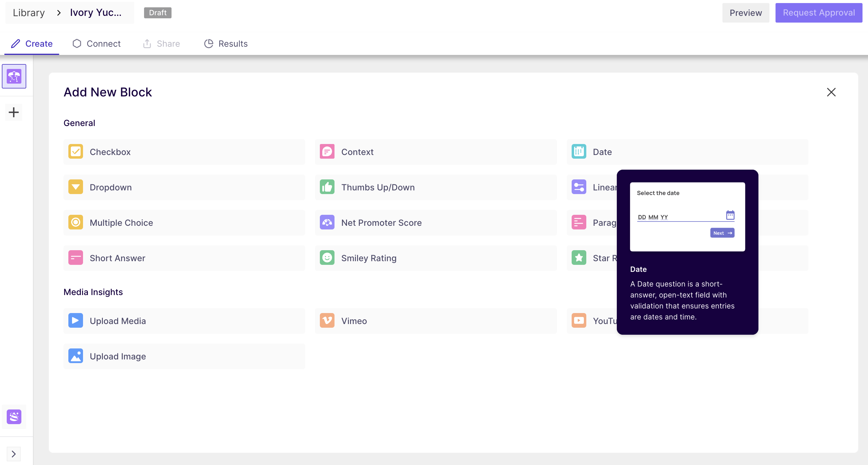868x465 pixels.
Task: Add an Upload Image block
Action: coord(184,356)
